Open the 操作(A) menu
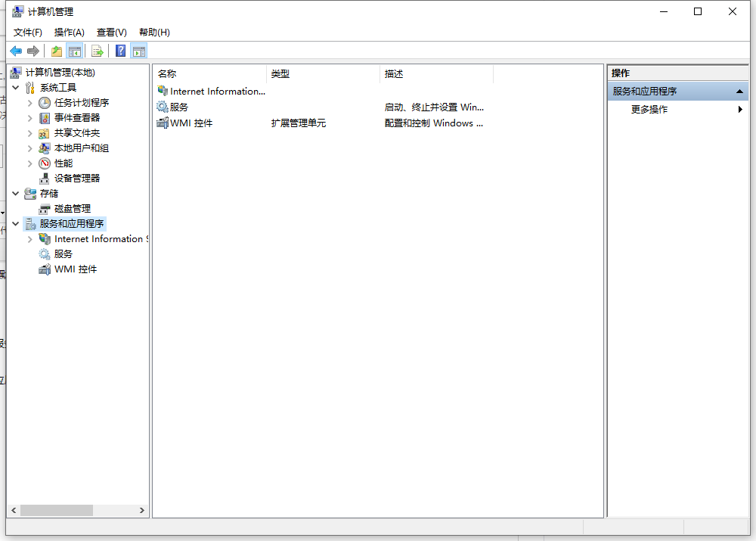This screenshot has height=541, width=756. [69, 32]
